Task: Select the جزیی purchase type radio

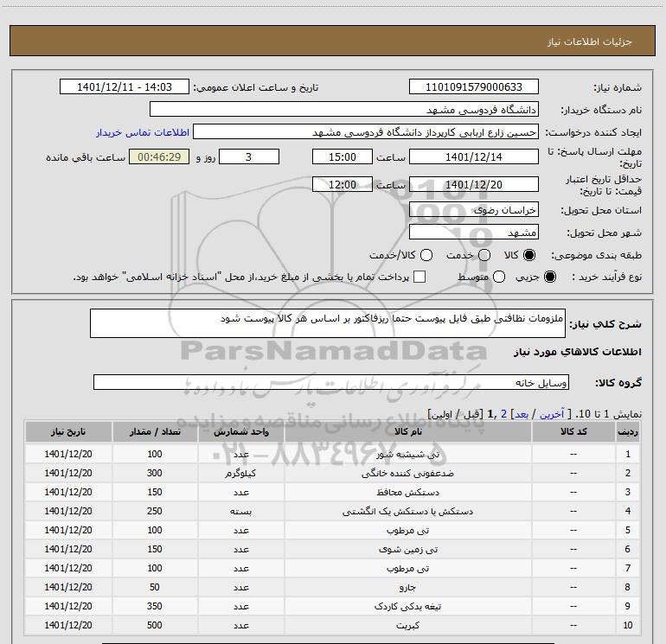Action: [x=550, y=277]
